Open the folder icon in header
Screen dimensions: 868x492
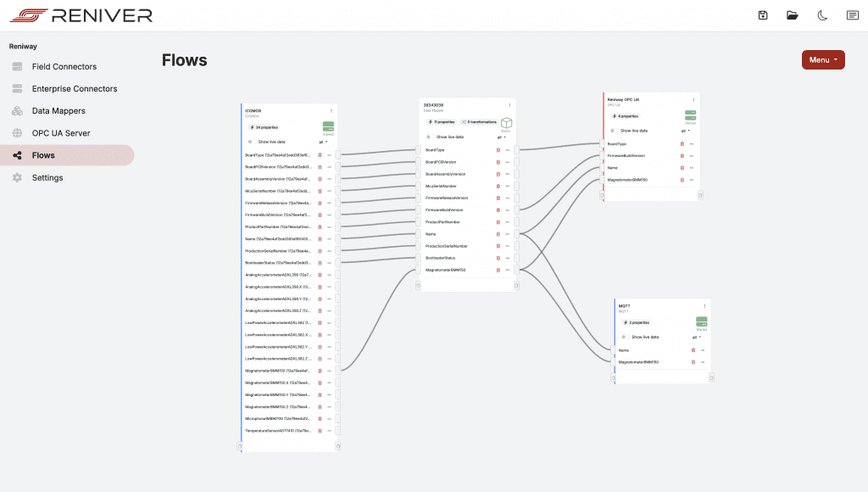(793, 15)
